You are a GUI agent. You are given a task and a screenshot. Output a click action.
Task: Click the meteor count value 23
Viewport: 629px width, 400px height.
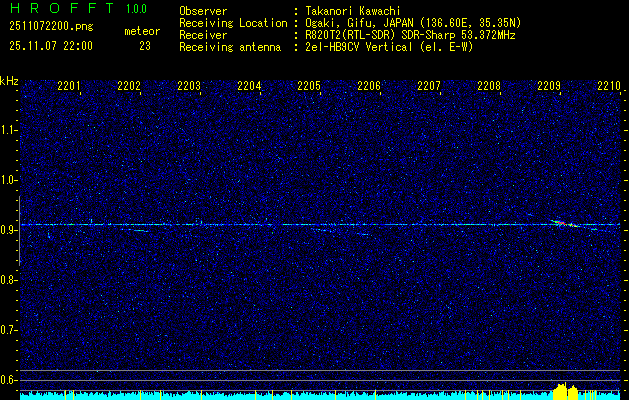click(145, 46)
